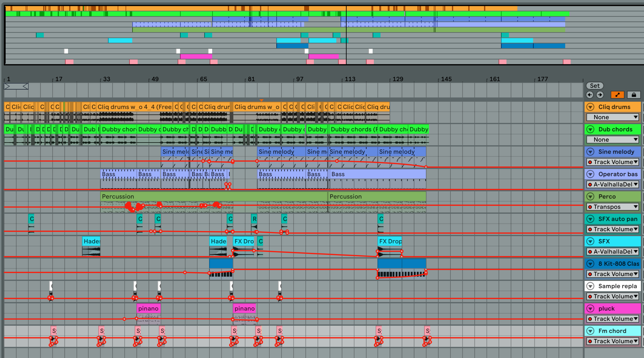Select the pinano clip on the pluck track
This screenshot has height=358, width=644.
coord(149,308)
